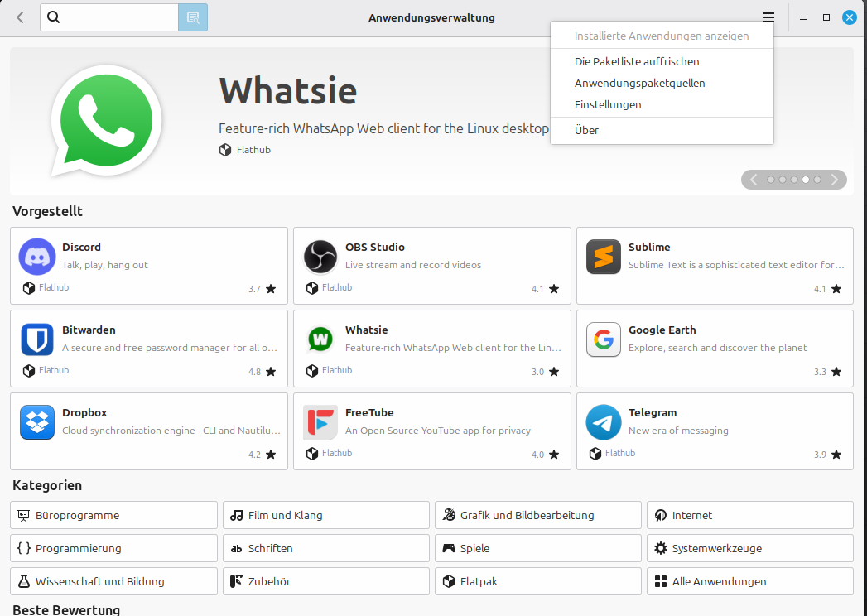Click the Flathub label on OBS Studio card
The image size is (867, 616).
click(x=337, y=287)
